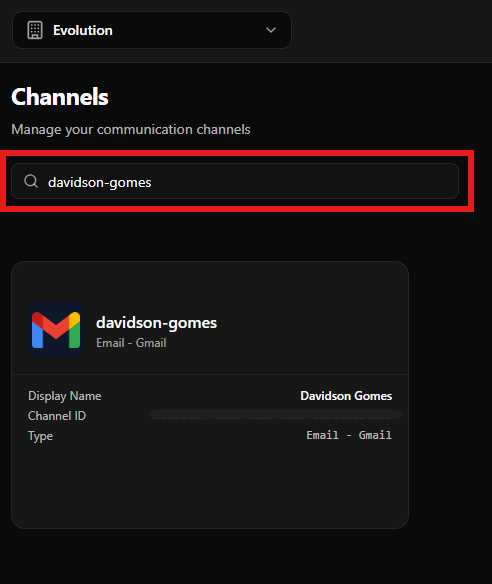Select the 'Davidson Gomes' display name value

tap(346, 396)
